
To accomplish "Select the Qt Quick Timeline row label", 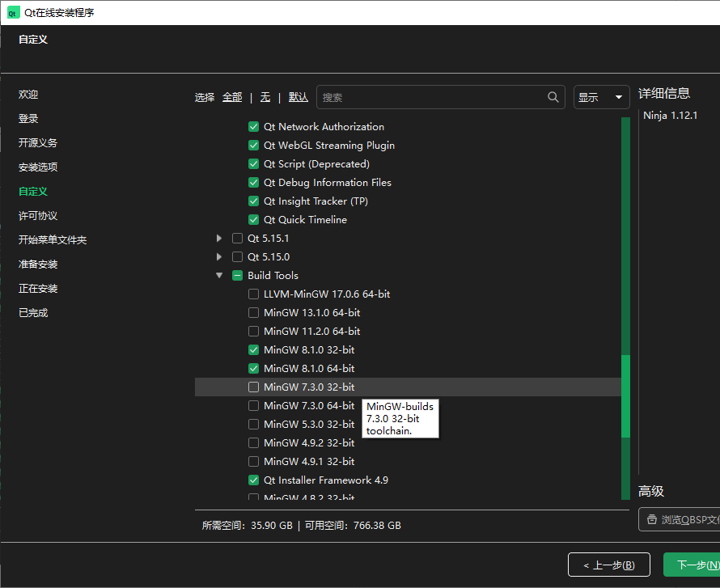I will [305, 220].
